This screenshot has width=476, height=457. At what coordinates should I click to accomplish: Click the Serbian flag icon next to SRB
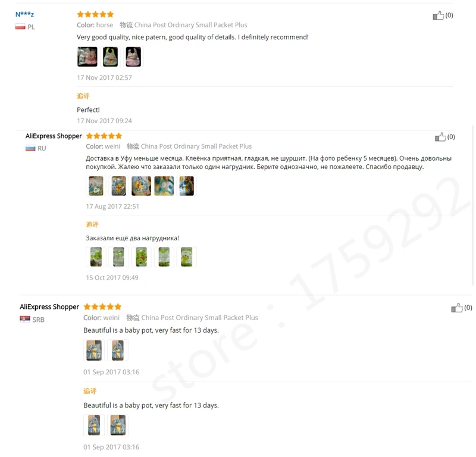click(x=25, y=319)
